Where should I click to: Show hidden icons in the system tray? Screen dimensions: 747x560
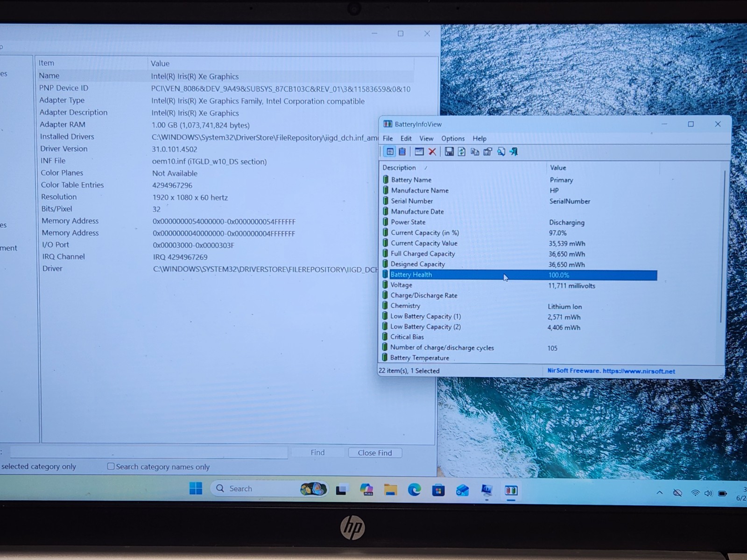pos(659,493)
